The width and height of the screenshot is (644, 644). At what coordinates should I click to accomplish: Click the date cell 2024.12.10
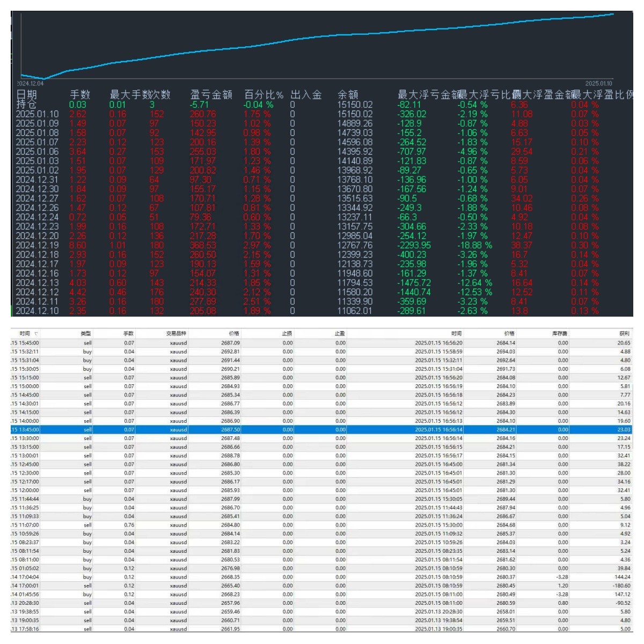[37, 311]
